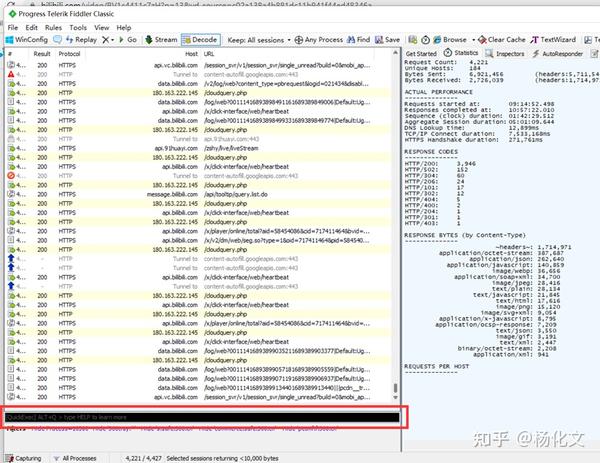Screen dimensions: 600x463
Task: Click the Go resume button
Action: [x=128, y=40]
